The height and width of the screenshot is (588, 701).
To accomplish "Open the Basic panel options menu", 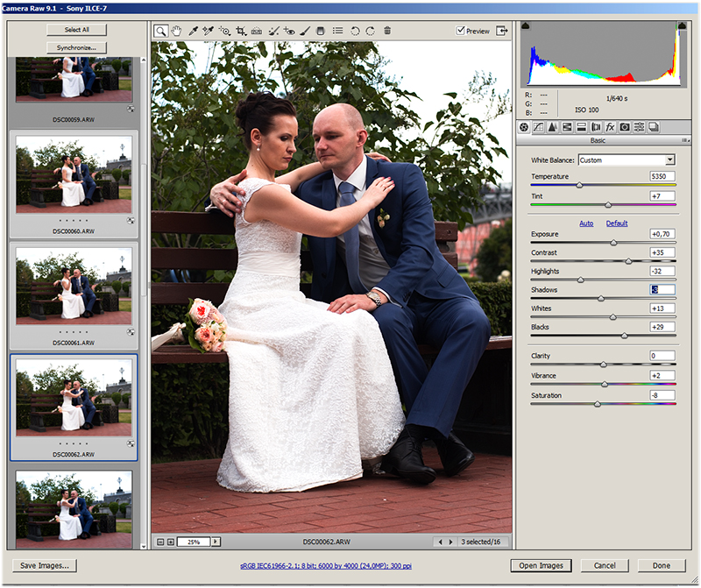I will (681, 140).
